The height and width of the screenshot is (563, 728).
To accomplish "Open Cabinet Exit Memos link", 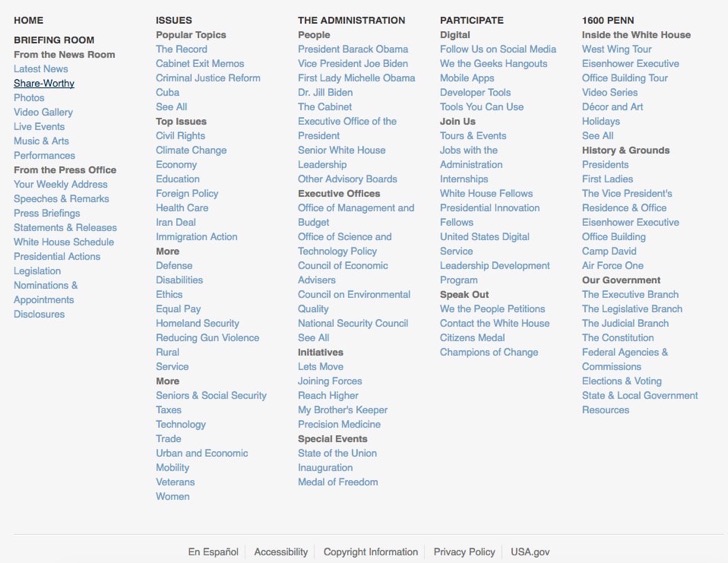I will [x=200, y=64].
